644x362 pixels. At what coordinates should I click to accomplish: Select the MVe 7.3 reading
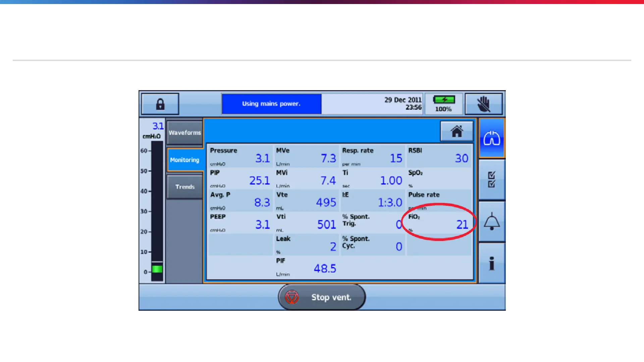pos(306,157)
